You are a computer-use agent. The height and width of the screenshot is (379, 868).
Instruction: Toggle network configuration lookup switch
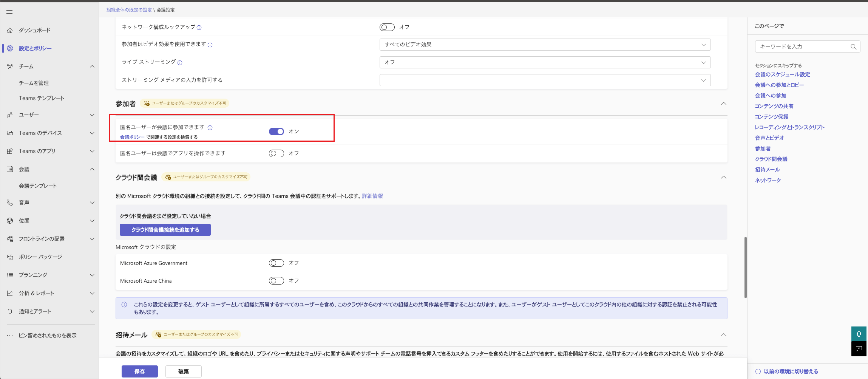tap(387, 27)
